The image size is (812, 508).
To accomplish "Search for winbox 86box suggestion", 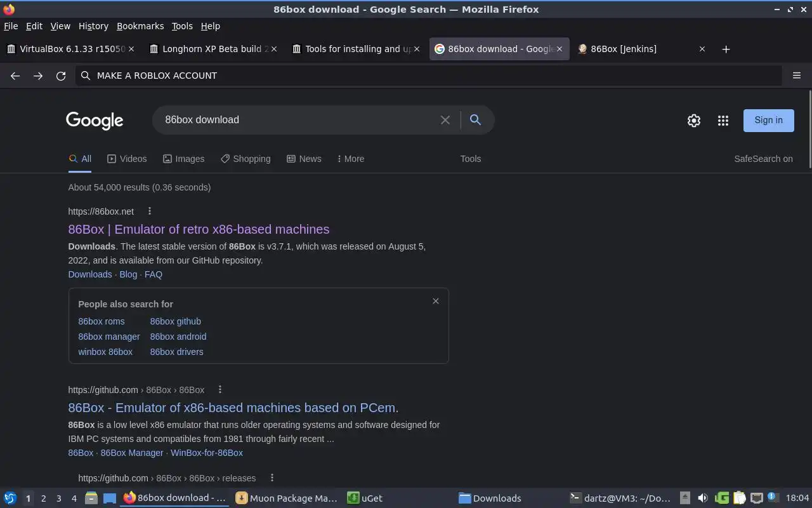I will tap(105, 352).
